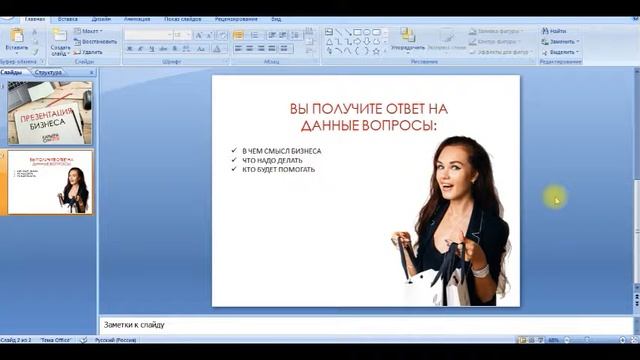Viewport: 640px width, 360px height.
Task: Open the Quick Styles (Экспресс-стили) dropdown
Action: [447, 40]
